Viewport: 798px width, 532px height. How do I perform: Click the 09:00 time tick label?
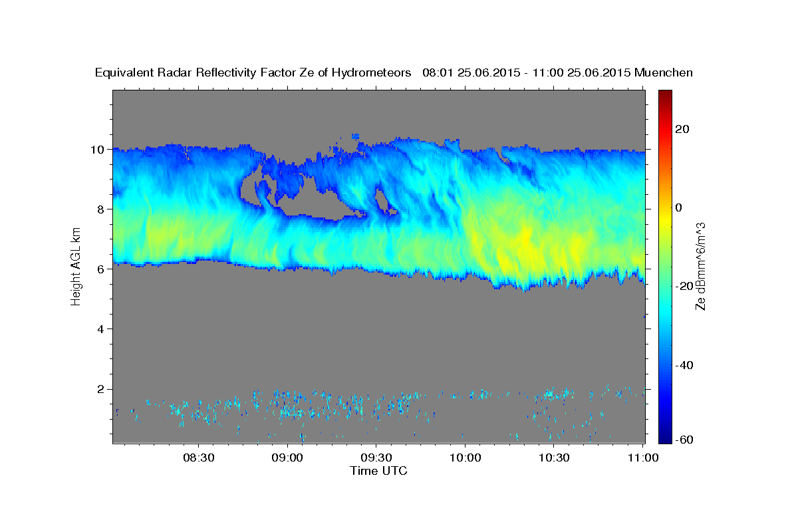click(288, 458)
